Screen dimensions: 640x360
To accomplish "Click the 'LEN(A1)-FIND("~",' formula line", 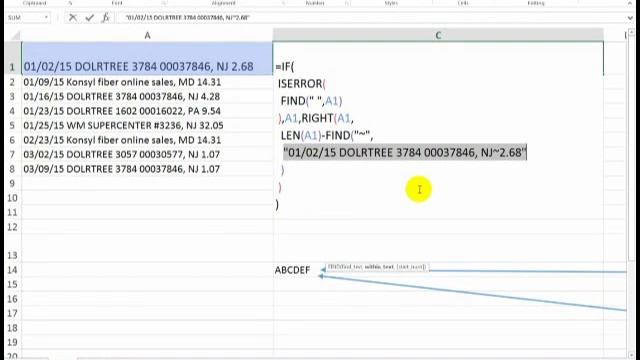I will [x=327, y=135].
